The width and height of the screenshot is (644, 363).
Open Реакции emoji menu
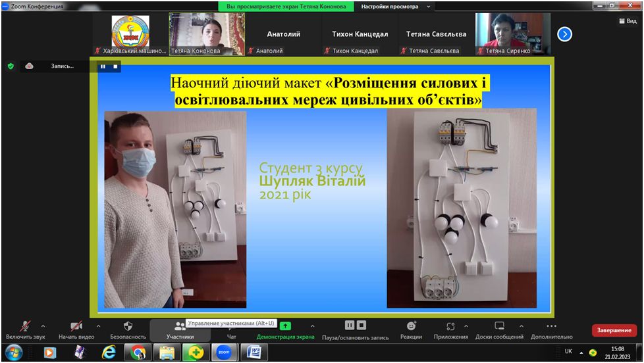411,329
